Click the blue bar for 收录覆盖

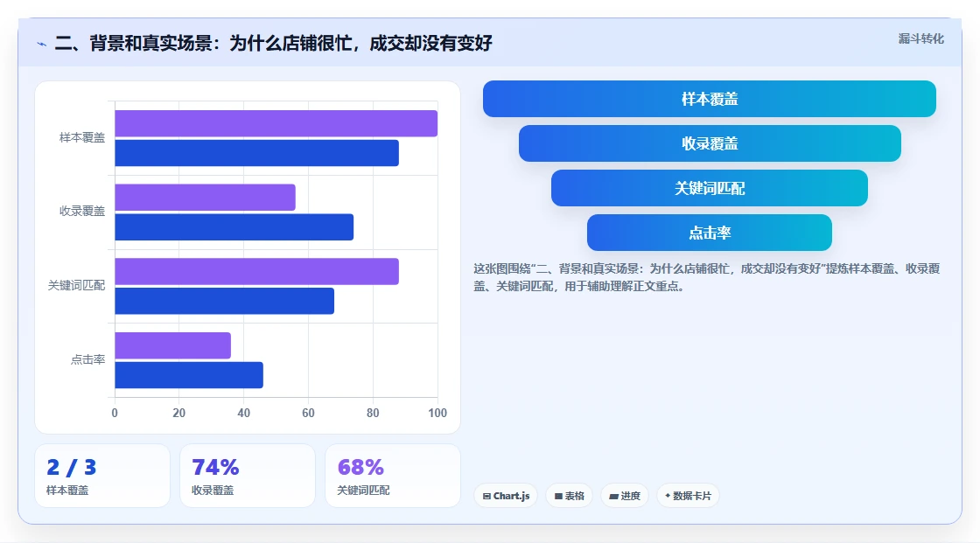[x=234, y=226]
